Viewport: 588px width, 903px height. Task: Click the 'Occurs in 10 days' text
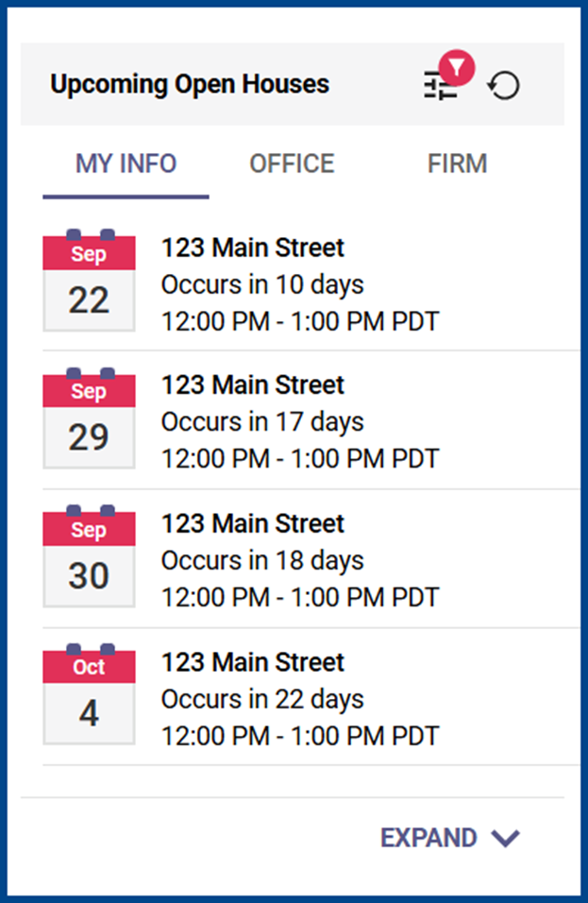262,284
